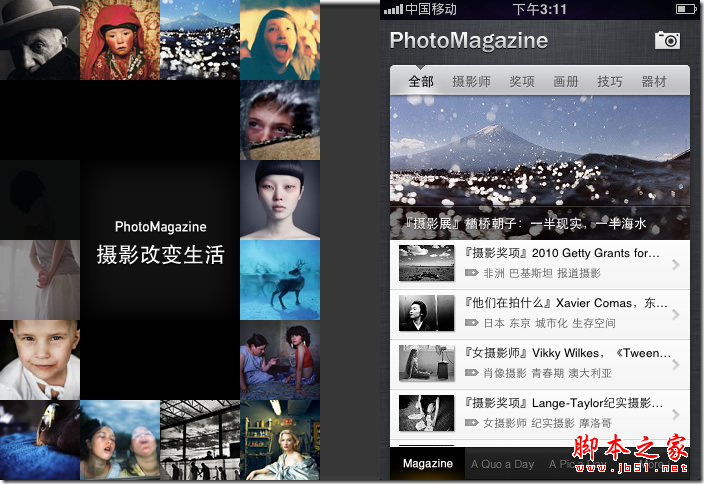
Task: Tap tag icon beside 女摄影师 纪实摄影 摩洛哥
Action: [471, 422]
